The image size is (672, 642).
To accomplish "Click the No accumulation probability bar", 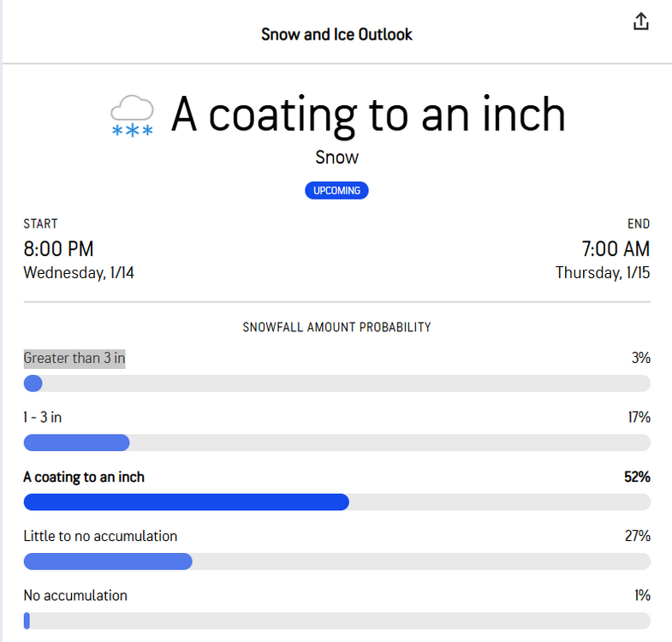I will (336, 621).
